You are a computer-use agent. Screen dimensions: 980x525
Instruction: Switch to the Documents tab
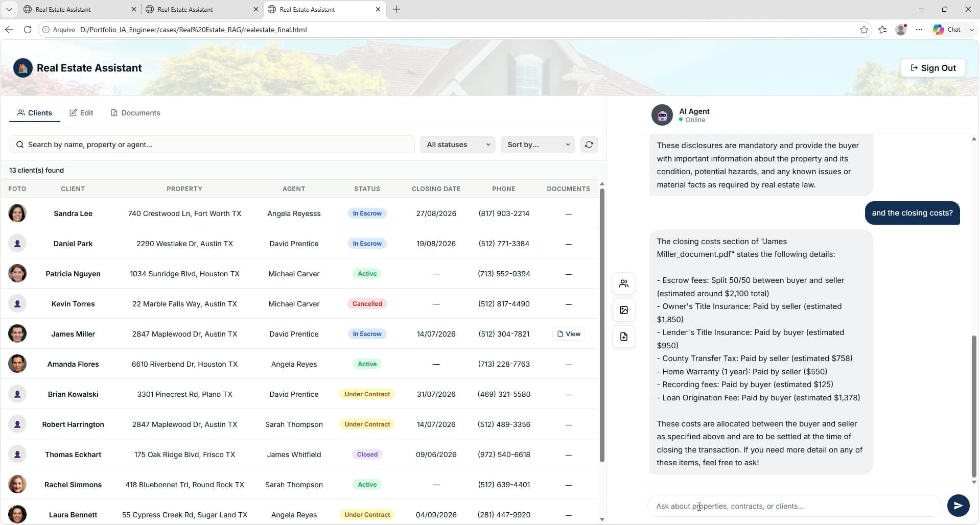(135, 113)
